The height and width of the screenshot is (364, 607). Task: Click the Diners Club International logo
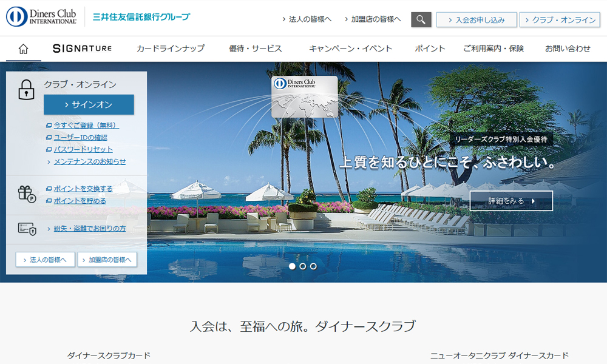pos(41,16)
